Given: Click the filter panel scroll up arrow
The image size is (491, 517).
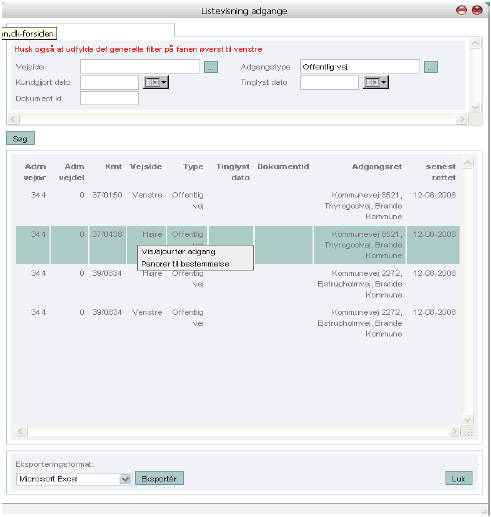Looking at the screenshot, I should (475, 43).
